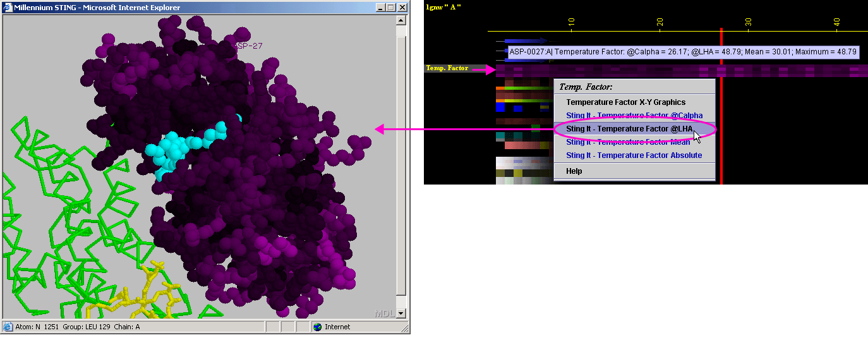The height and width of the screenshot is (340, 868).
Task: Click the ASP-0027 temperature factor tooltip
Action: coord(683,52)
